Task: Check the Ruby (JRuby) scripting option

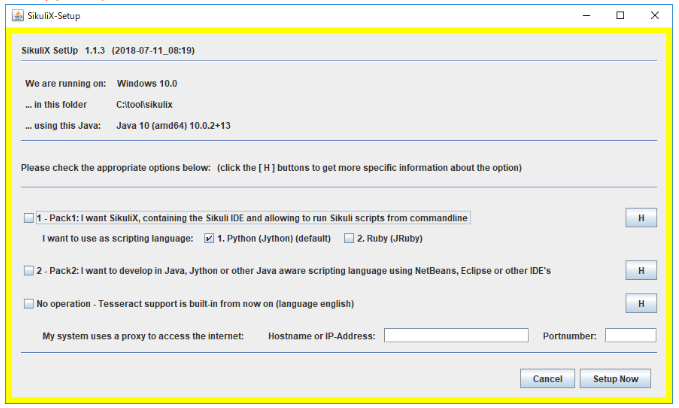Action: [x=349, y=239]
